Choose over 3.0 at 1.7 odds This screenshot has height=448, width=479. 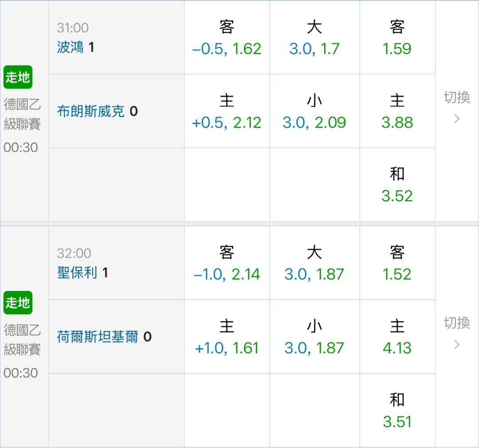pos(314,38)
